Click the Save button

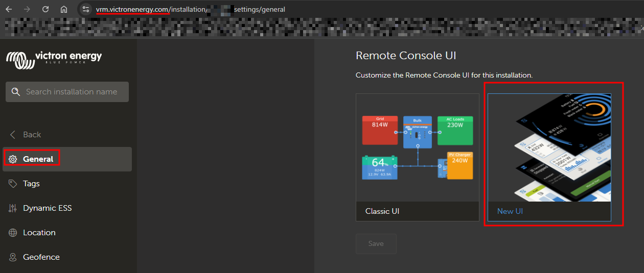376,244
